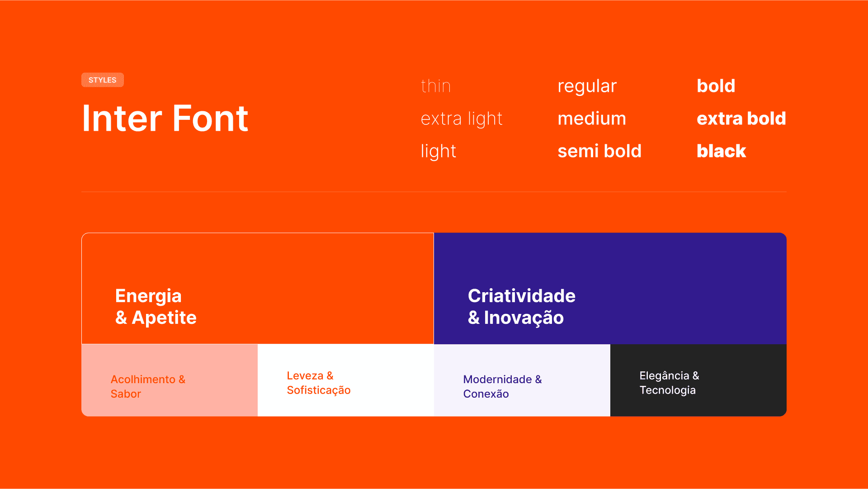This screenshot has width=868, height=489.
Task: Click the horizontal divider line
Action: [x=434, y=192]
